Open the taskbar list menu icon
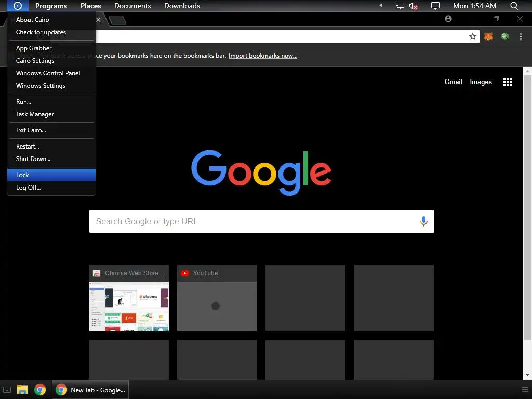The width and height of the screenshot is (532, 399). tap(525, 390)
